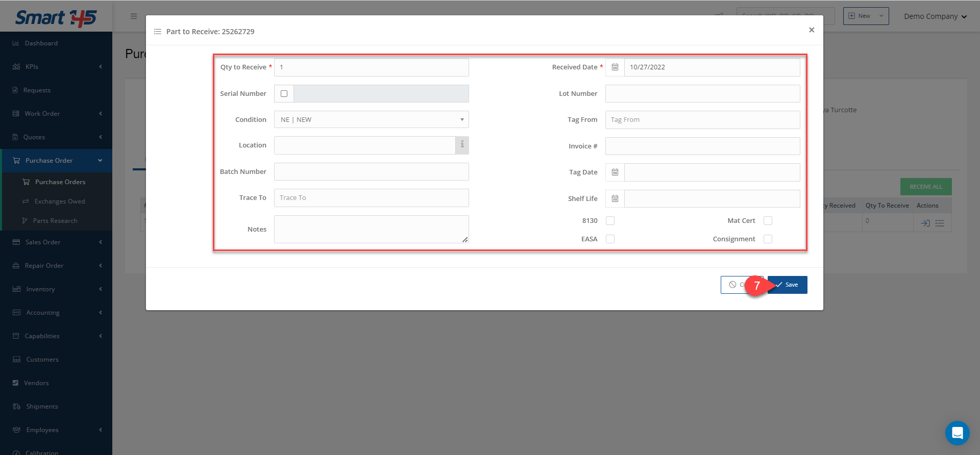Click the Parts Research icon
980x455 pixels.
coord(24,221)
